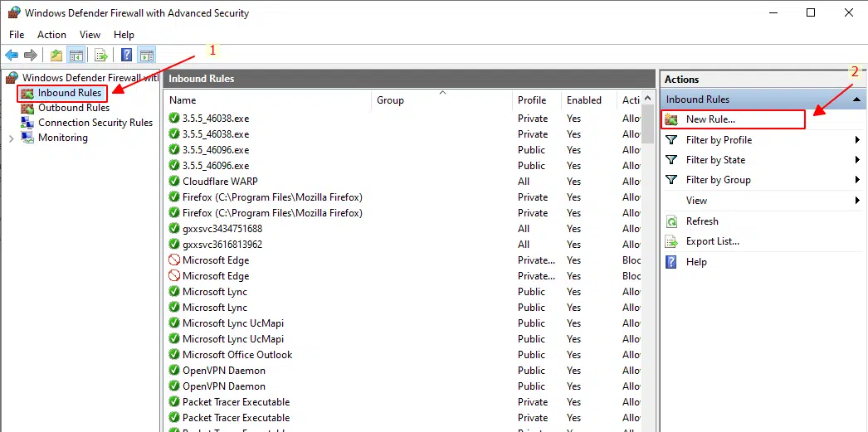This screenshot has width=868, height=432.
Task: Open the Action menu
Action: 51,35
